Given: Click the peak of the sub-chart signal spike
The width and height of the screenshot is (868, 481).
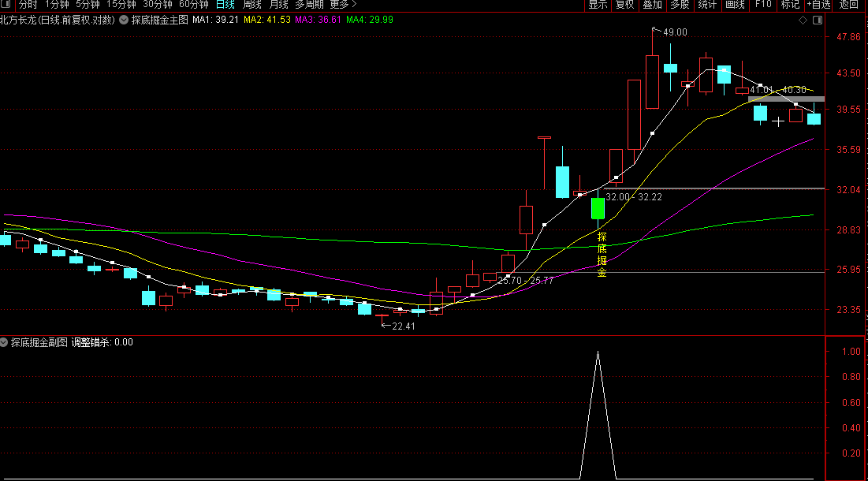Looking at the screenshot, I should point(598,352).
